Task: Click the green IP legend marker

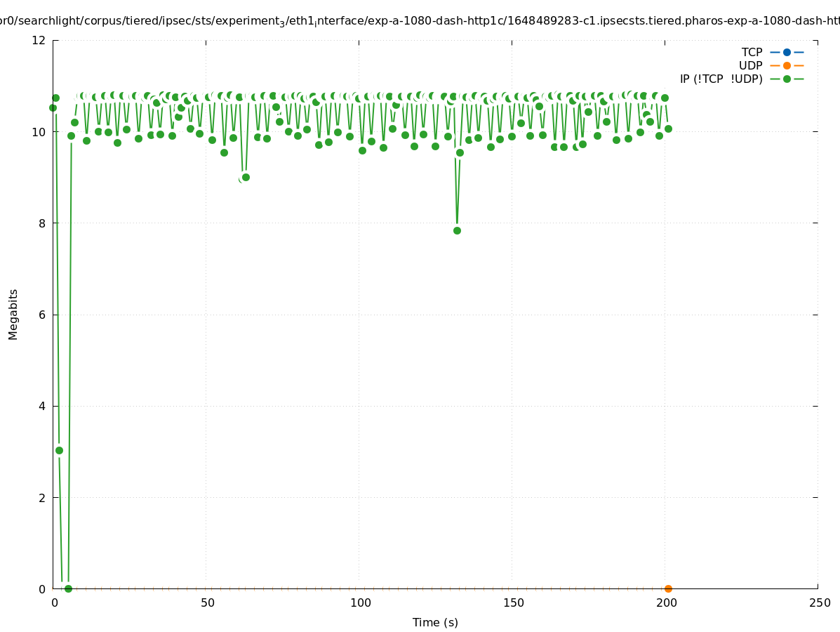Action: 787,79
